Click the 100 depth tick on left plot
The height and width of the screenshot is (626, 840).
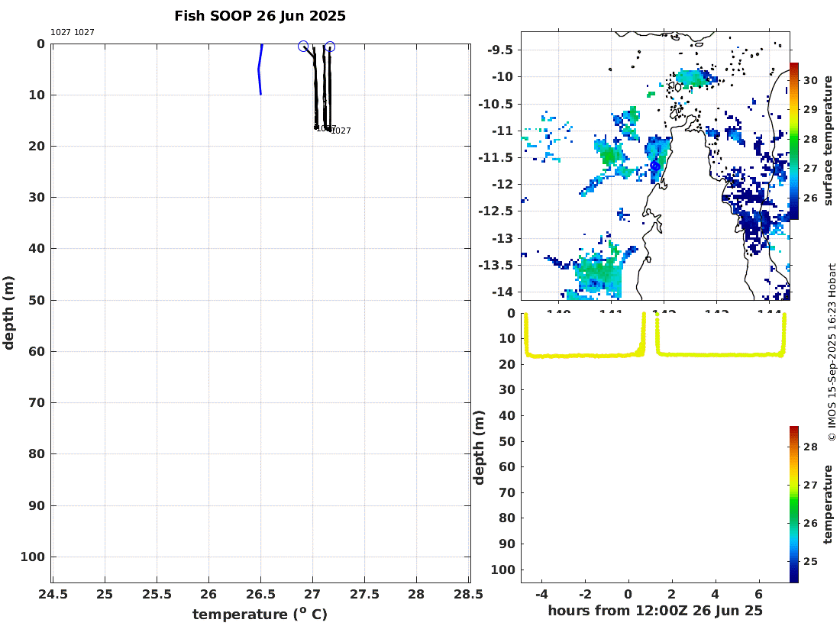[x=33, y=557]
